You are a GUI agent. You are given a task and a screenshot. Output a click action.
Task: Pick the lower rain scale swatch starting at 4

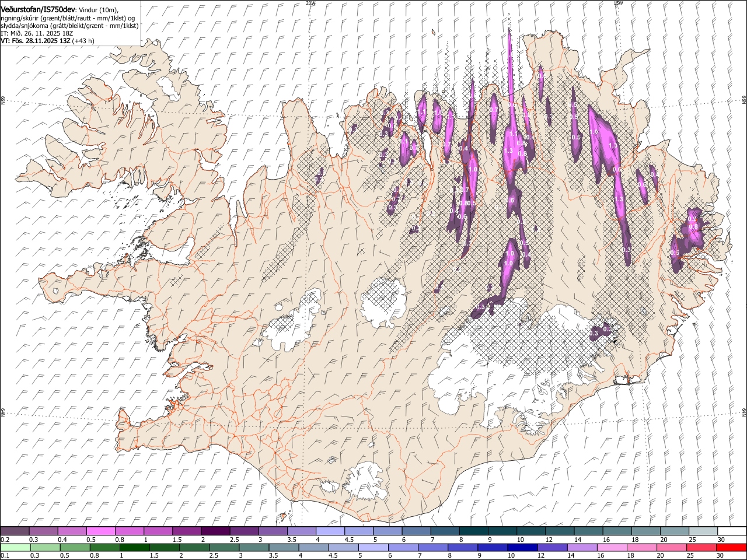313,547
